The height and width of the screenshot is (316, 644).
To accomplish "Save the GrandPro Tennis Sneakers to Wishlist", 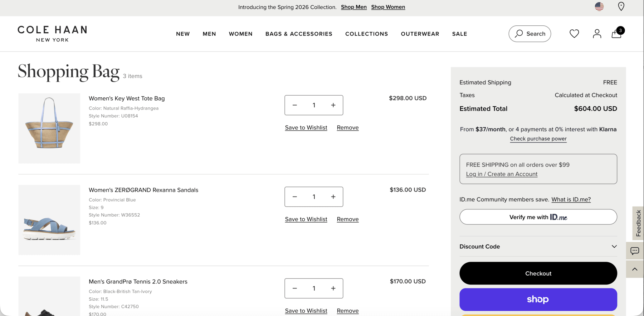I will 306,311.
